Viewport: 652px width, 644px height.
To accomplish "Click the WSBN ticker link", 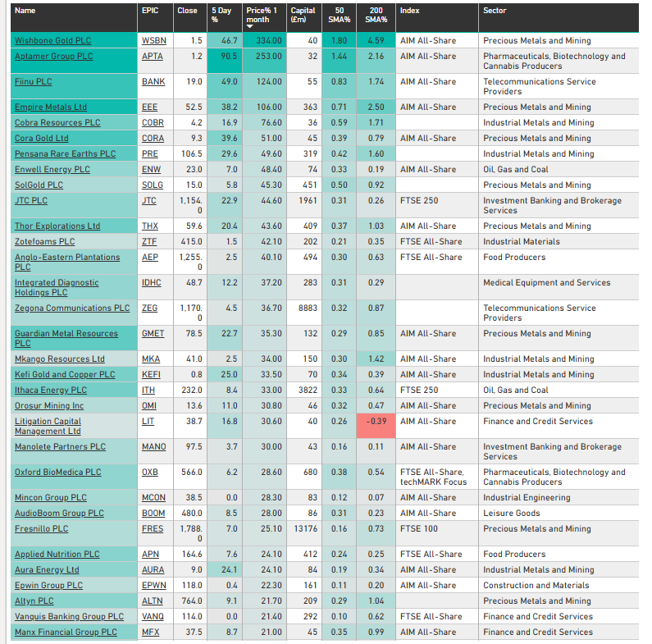I will click(154, 40).
